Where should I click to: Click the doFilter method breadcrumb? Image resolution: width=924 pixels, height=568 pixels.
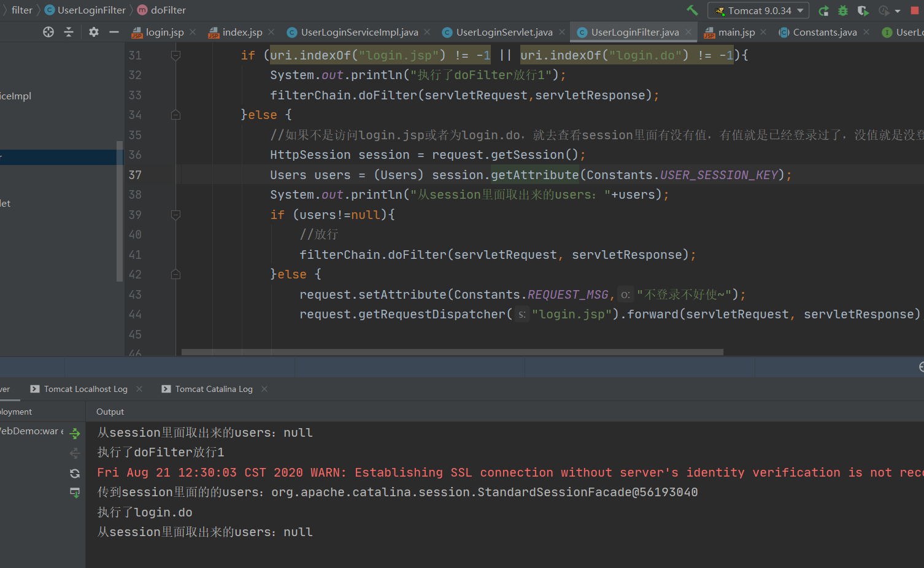[162, 10]
